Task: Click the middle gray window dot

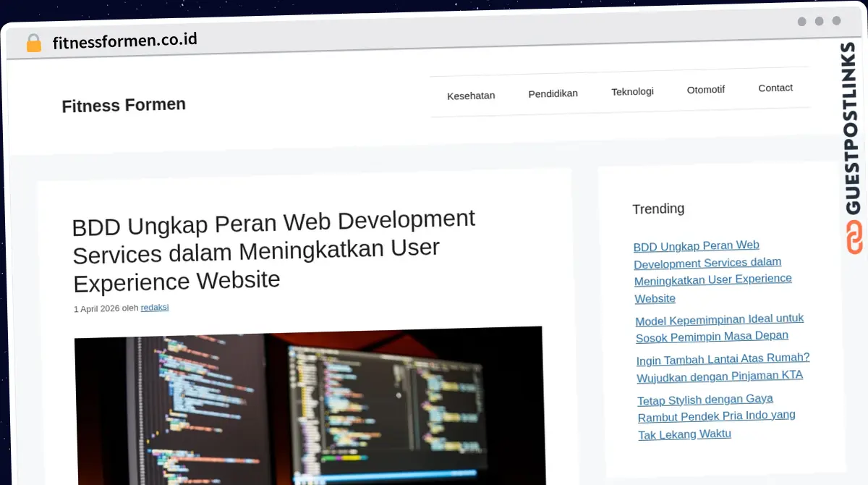Action: pos(820,21)
